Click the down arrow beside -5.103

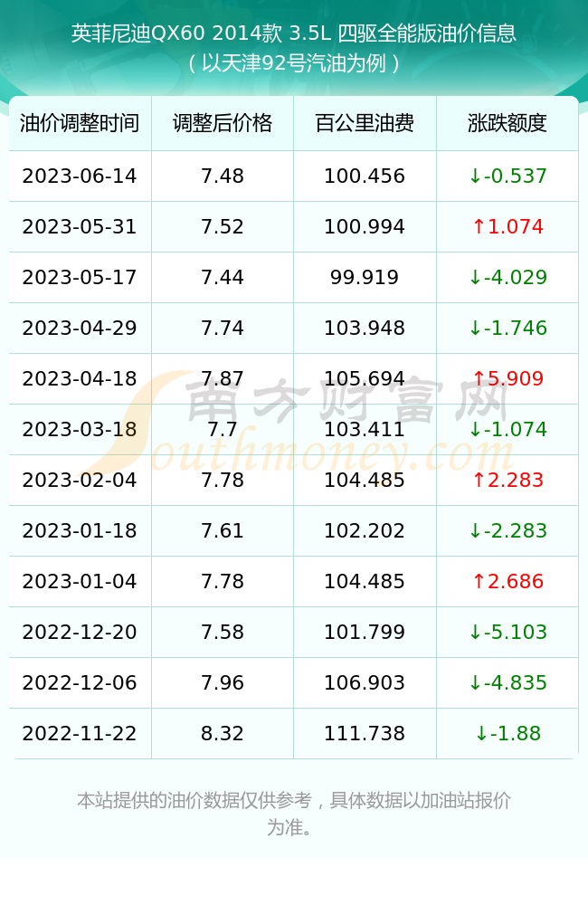pyautogui.click(x=475, y=632)
